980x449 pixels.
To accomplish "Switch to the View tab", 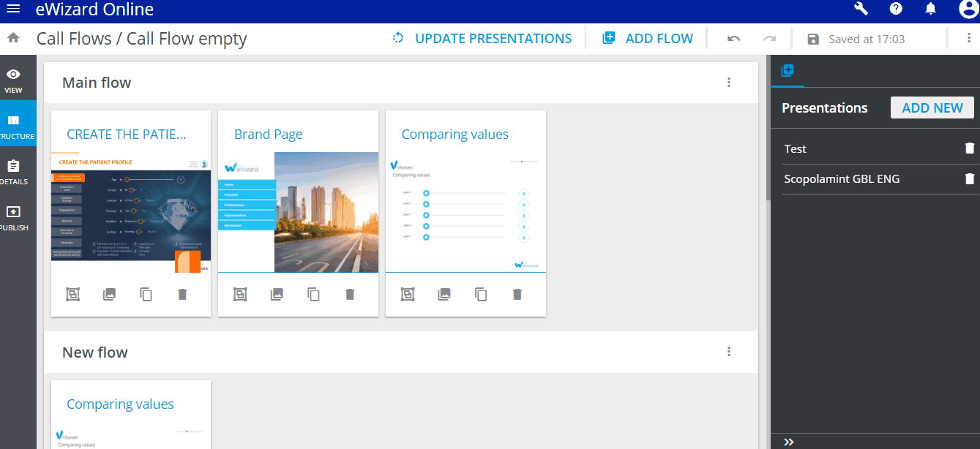I will tap(13, 80).
